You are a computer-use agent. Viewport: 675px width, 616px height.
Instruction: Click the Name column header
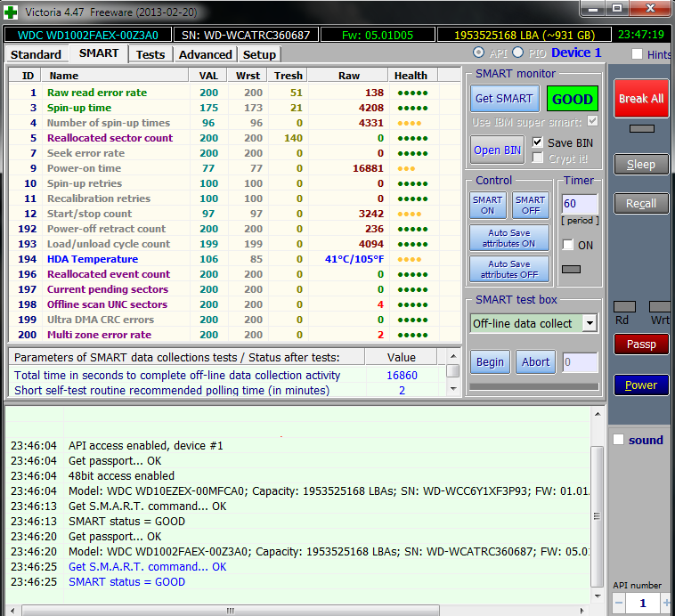tap(115, 76)
